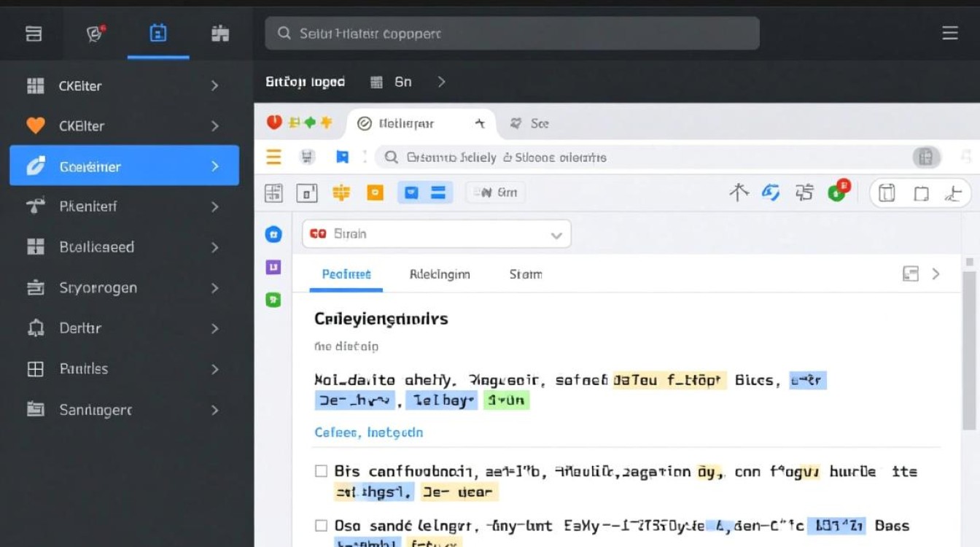Viewport: 980px width, 547px height.
Task: Click the shield icon with red badge
Action: point(96,34)
